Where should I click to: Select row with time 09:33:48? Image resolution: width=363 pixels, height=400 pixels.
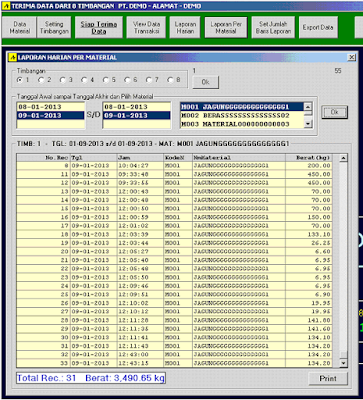pyautogui.click(x=174, y=174)
